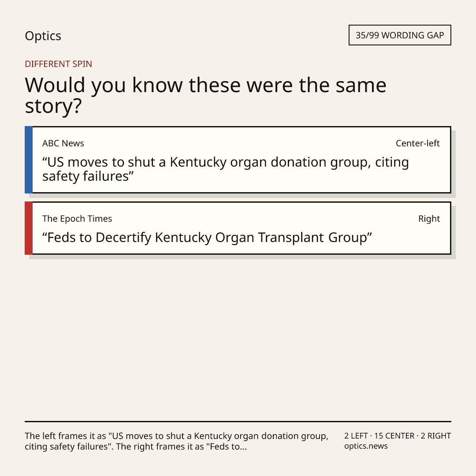Open the Epoch Times headline card

tap(238, 228)
